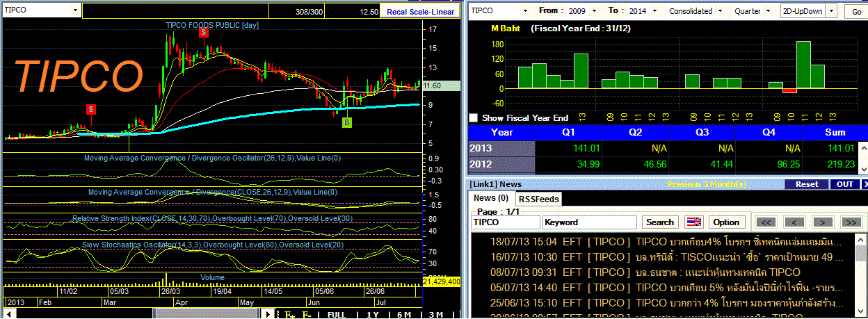The height and width of the screenshot is (319, 868).
Task: Open the Consolidated statement type dropdown
Action: (x=719, y=11)
